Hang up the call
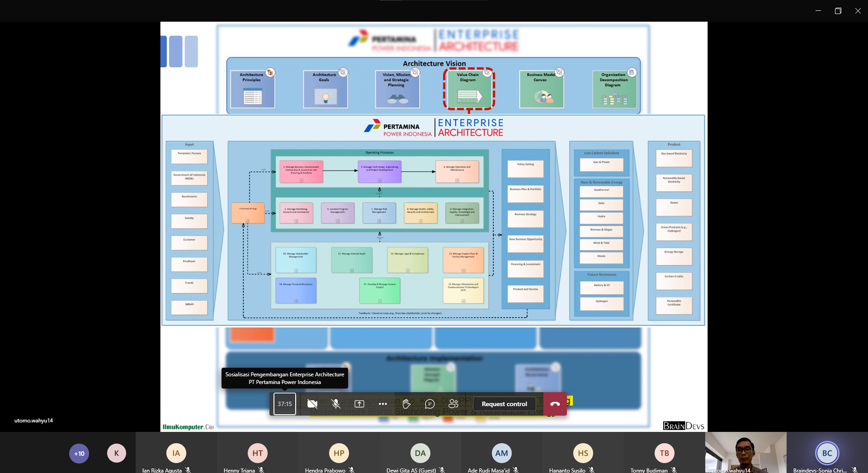 pos(555,404)
